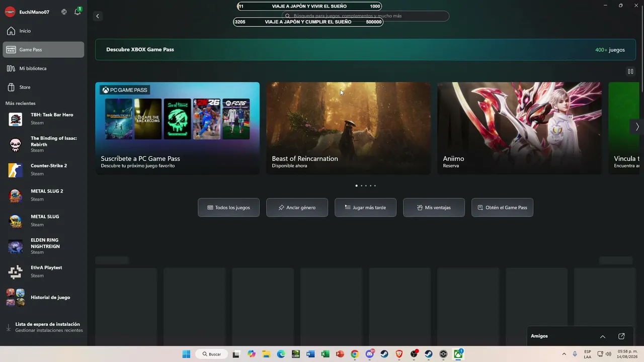Viewport: 644px width, 362px height.
Task: Click the taskbar Buscar search box
Action: [211, 354]
